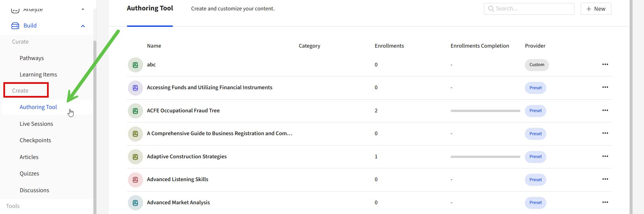Open the three-dot menu for abc row
Viewport: 644px width, 214px height.
605,64
